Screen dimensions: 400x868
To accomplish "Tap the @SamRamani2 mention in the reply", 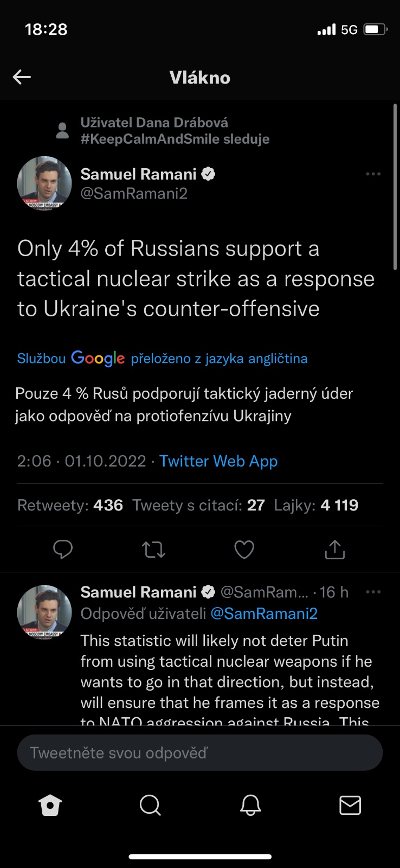I will click(264, 614).
